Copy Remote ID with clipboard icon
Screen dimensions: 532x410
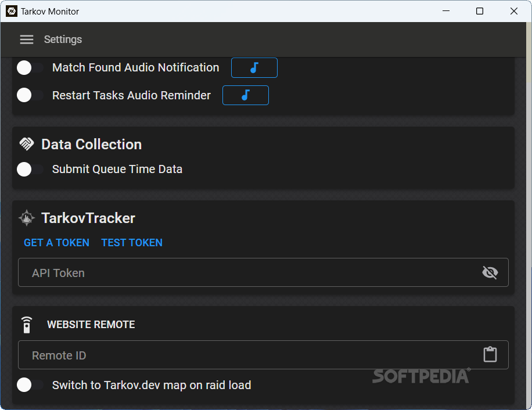(x=490, y=354)
